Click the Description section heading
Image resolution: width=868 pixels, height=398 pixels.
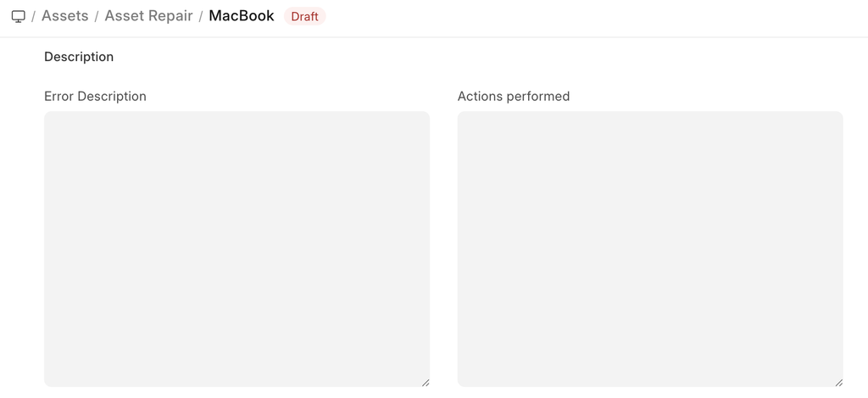[79, 57]
